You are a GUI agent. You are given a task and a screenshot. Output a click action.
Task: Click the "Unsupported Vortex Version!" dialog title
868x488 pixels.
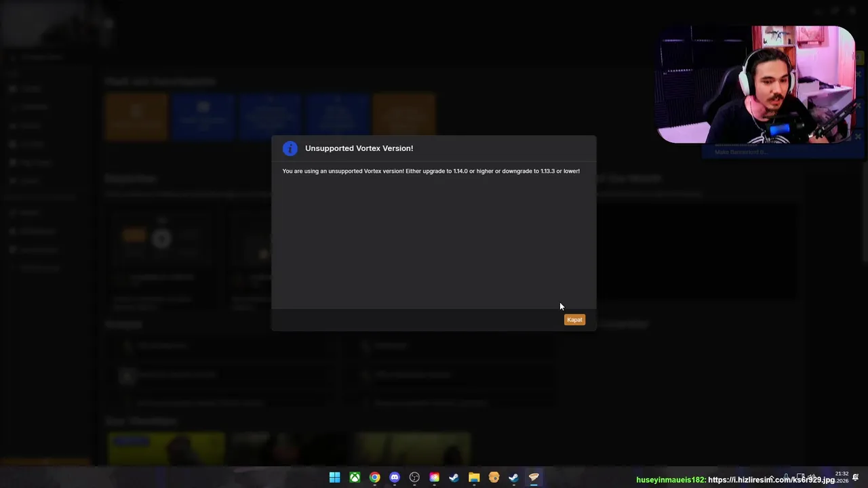(359, 148)
